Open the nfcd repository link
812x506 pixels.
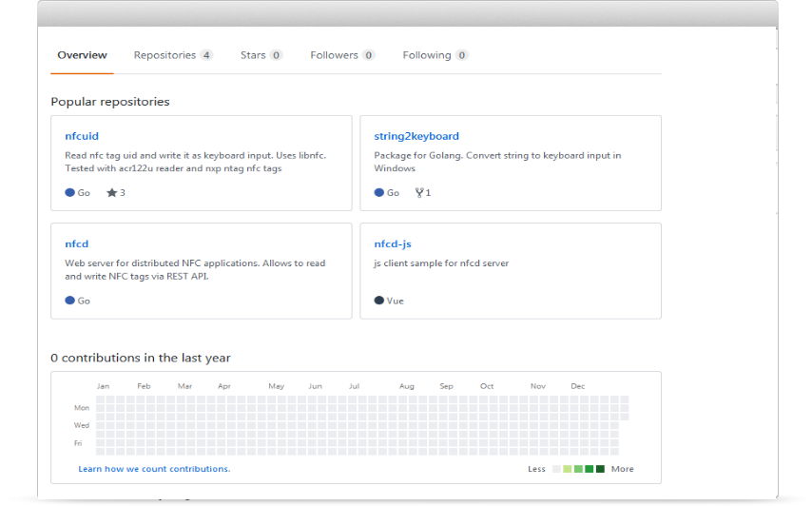[76, 244]
